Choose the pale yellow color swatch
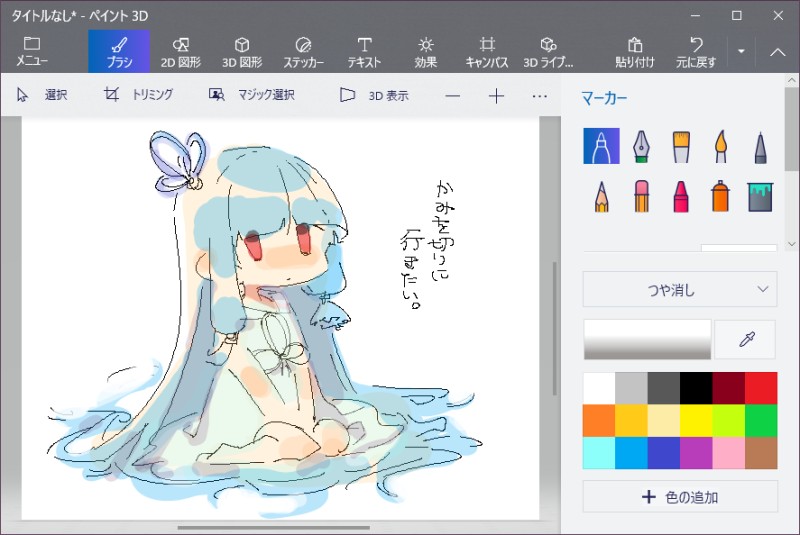 tap(664, 421)
